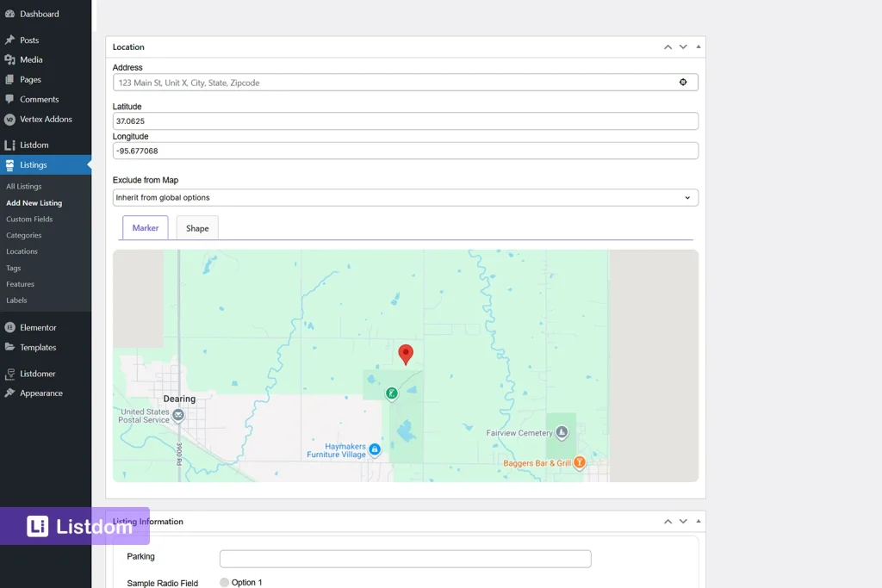This screenshot has height=588, width=882.
Task: Click inside the Latitude input field
Action: click(405, 121)
